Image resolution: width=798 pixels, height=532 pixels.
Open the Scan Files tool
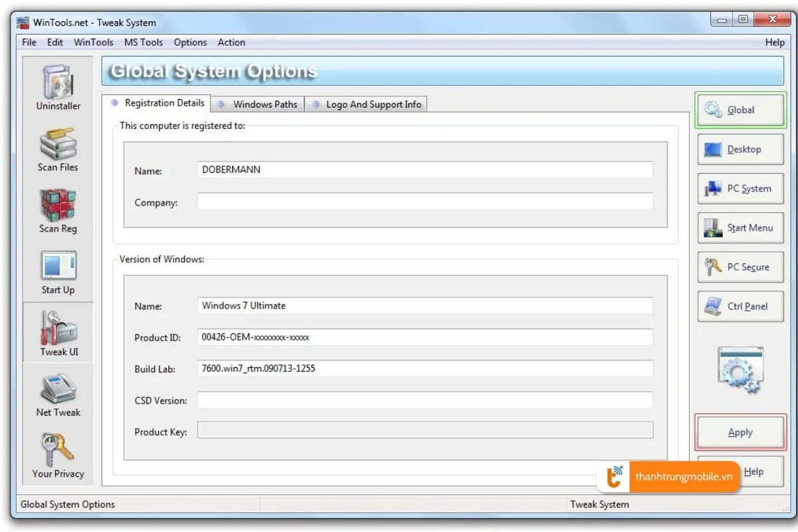(58, 150)
